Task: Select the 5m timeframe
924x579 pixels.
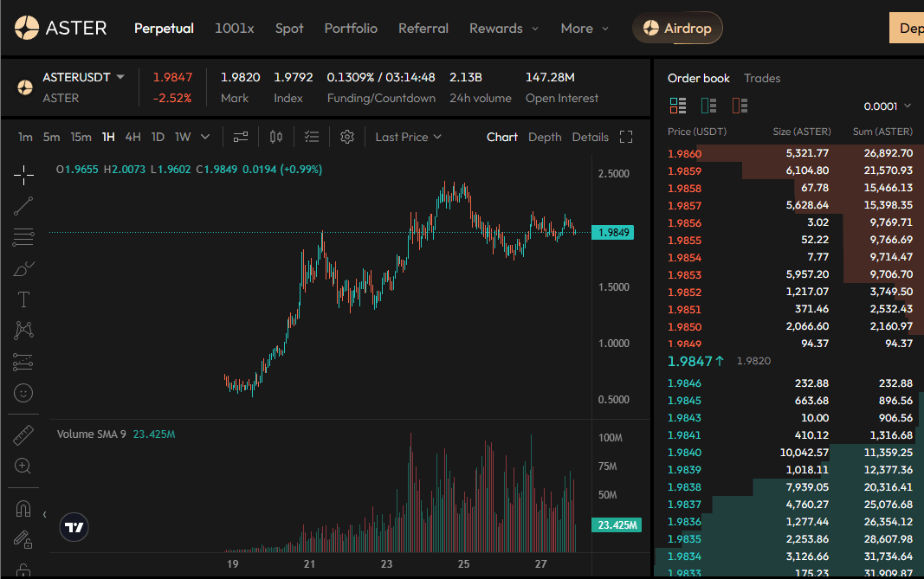Action: (x=51, y=138)
